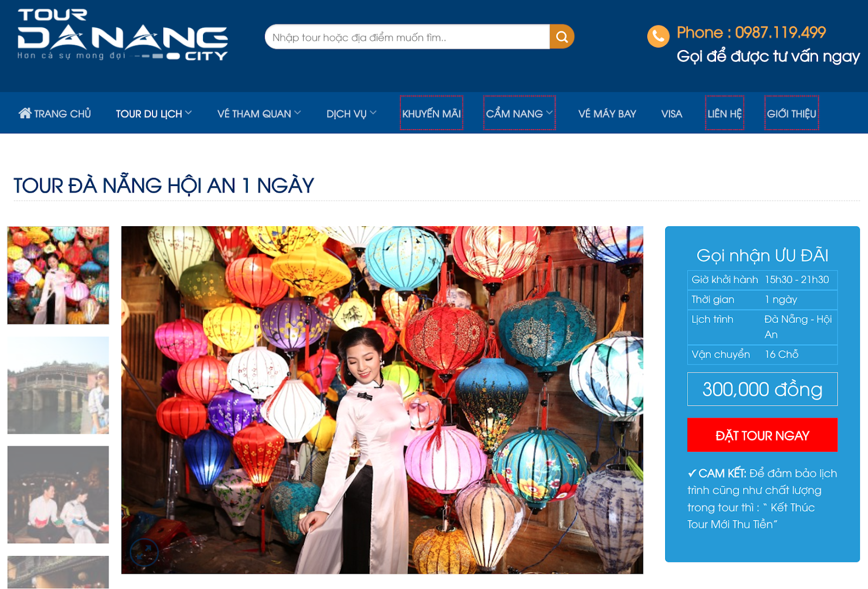This screenshot has width=868, height=589.
Task: Open the Liên Hệ menu item
Action: click(x=724, y=113)
